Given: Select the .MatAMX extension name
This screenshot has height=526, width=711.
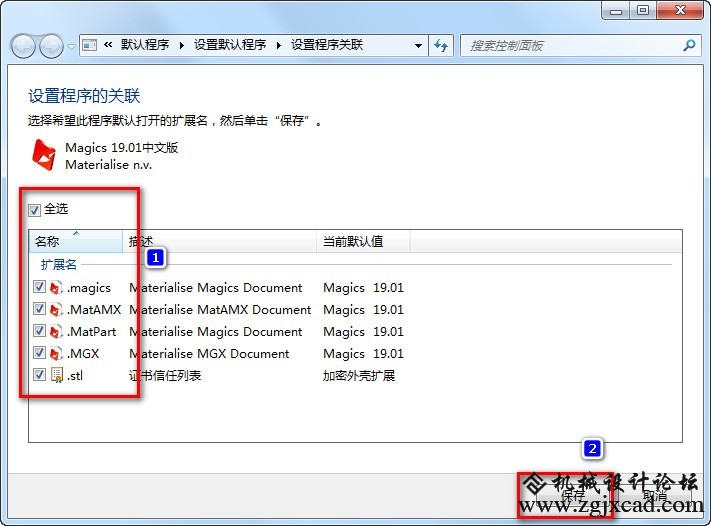Looking at the screenshot, I should point(94,310).
